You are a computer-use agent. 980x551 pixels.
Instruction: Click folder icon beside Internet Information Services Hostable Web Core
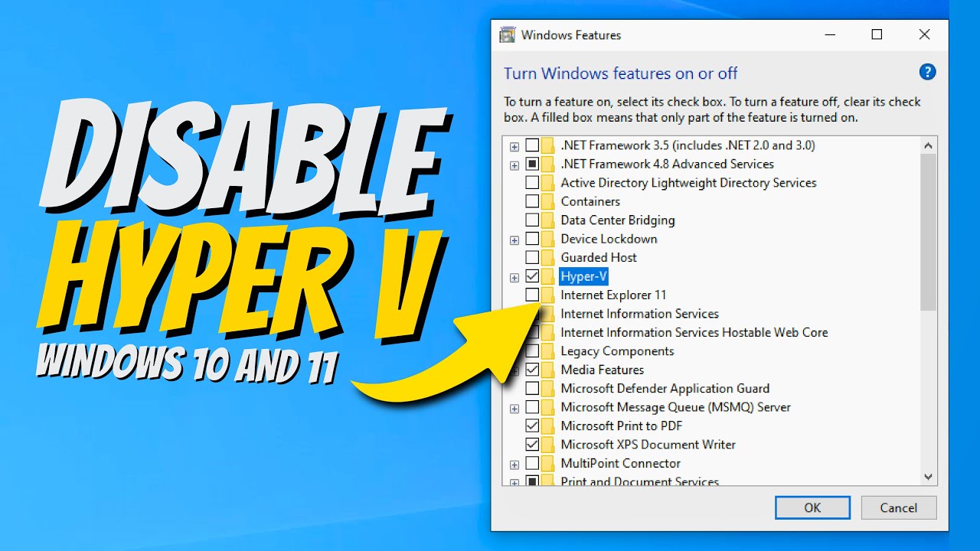pyautogui.click(x=547, y=333)
